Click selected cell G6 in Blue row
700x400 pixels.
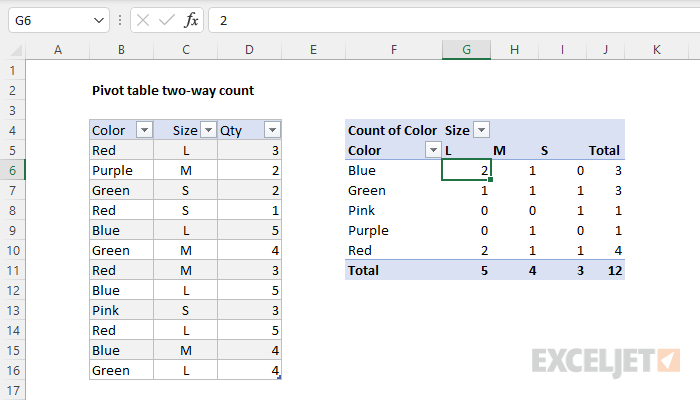tap(466, 170)
